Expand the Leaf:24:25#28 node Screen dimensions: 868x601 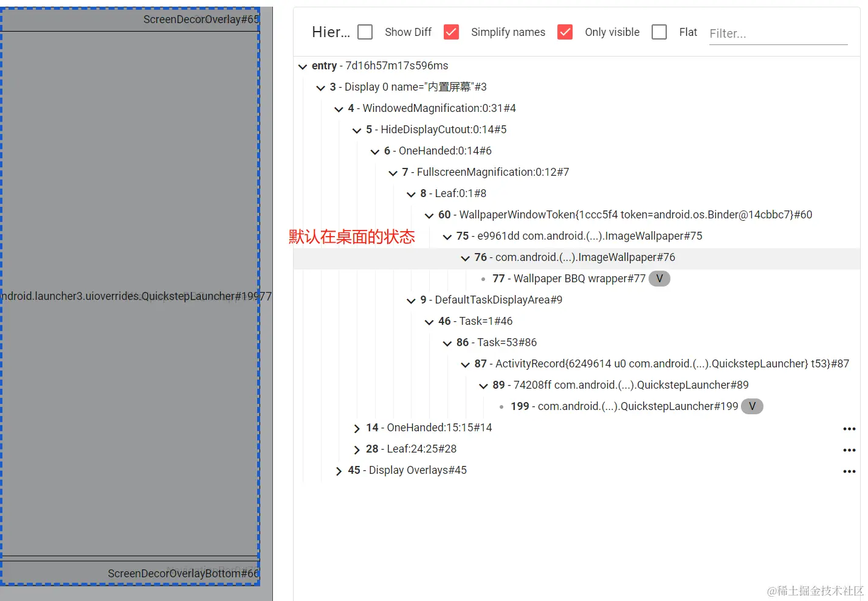357,449
